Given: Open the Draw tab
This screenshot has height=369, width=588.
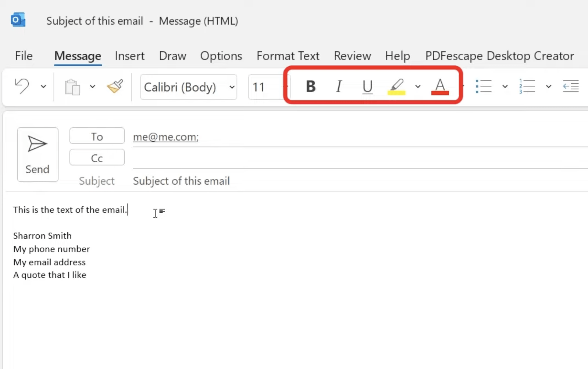Looking at the screenshot, I should (172, 56).
